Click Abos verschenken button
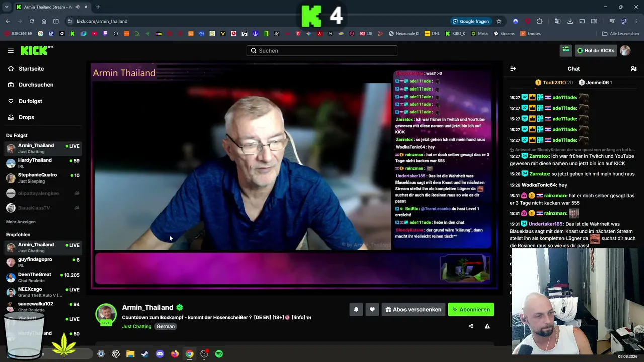 tap(413, 310)
